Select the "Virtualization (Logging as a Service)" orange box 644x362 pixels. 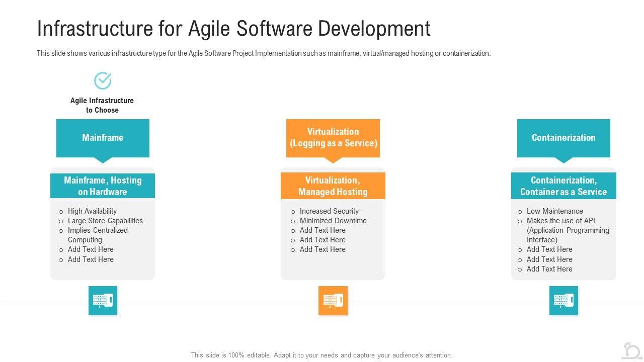(333, 138)
